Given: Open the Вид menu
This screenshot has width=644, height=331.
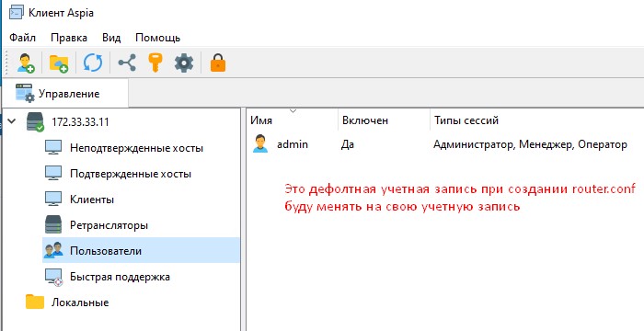Looking at the screenshot, I should 111,38.
